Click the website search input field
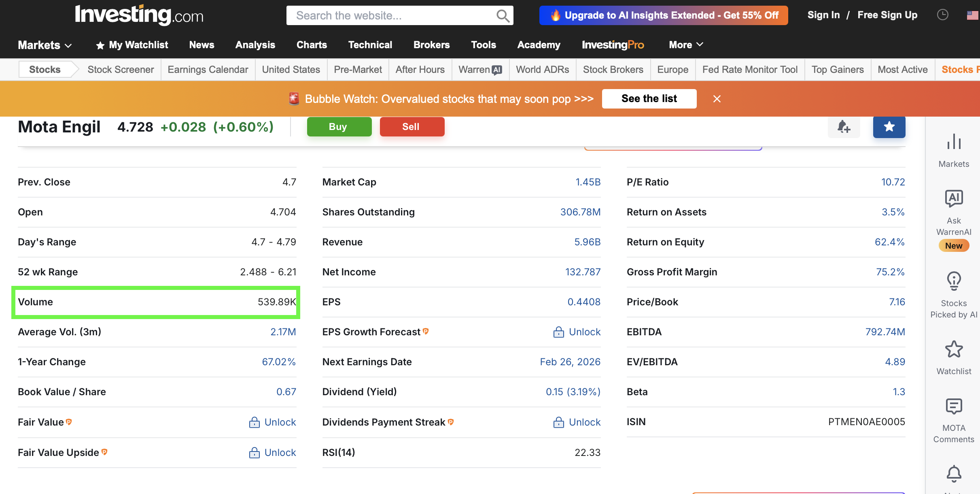 tap(388, 16)
